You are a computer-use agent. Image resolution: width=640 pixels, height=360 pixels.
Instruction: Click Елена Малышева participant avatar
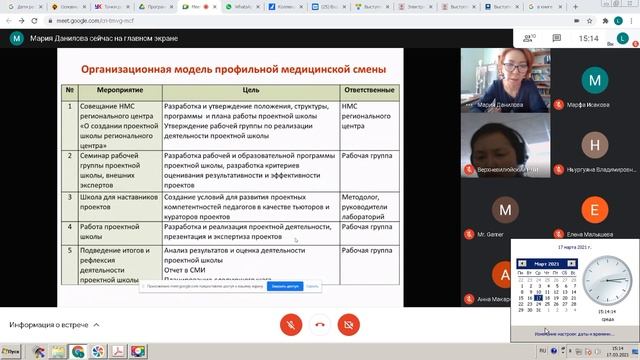click(x=595, y=209)
